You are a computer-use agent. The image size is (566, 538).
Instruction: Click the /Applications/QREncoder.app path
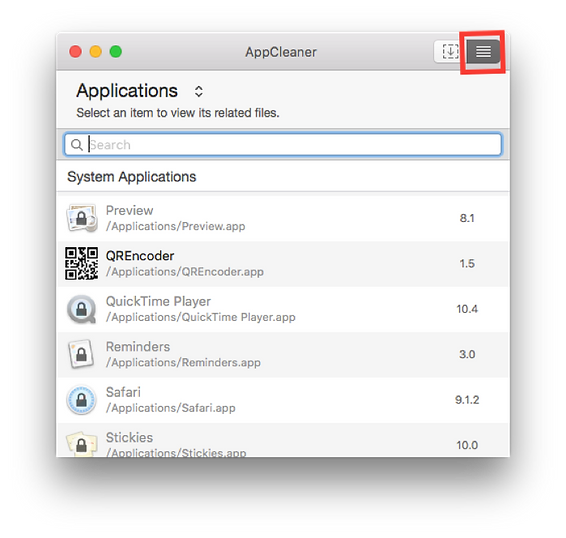point(185,272)
